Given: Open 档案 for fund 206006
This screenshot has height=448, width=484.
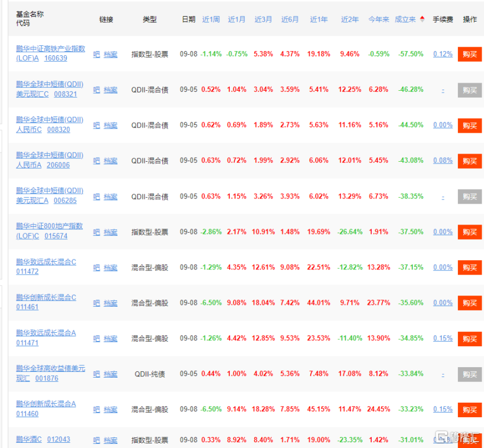Looking at the screenshot, I should 111,161.
